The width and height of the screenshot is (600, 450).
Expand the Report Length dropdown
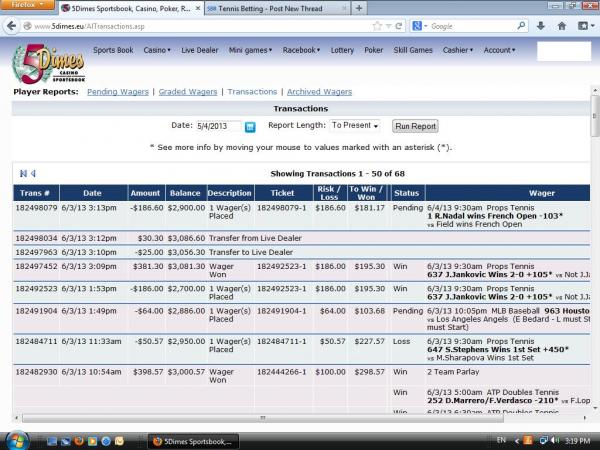point(355,126)
